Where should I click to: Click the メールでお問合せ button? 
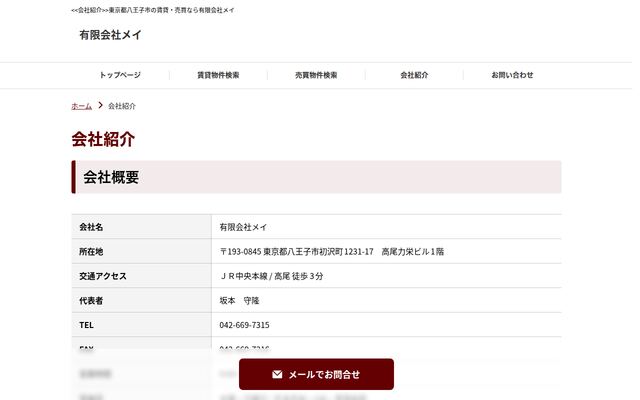pos(316,374)
